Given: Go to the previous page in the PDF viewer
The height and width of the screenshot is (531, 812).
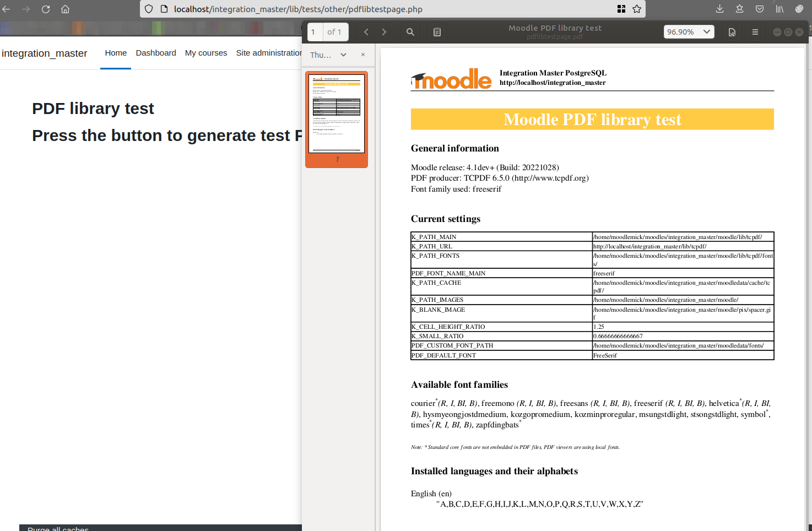Looking at the screenshot, I should [366, 32].
